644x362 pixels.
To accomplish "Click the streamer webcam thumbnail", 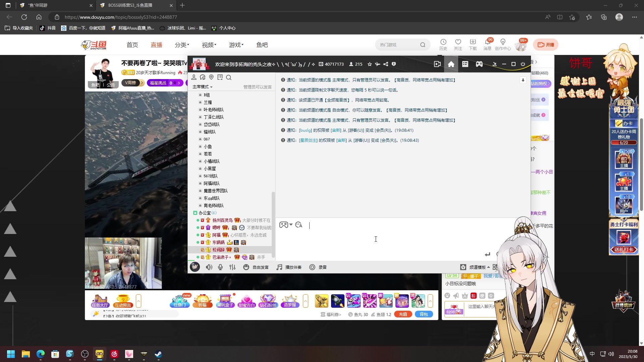I will 123,263.
